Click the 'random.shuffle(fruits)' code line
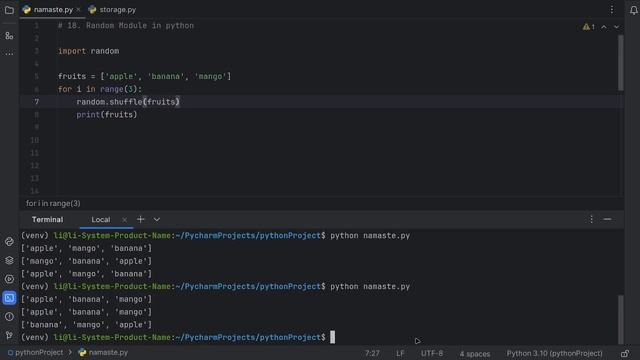Viewport: 640px width, 360px height. pos(128,102)
